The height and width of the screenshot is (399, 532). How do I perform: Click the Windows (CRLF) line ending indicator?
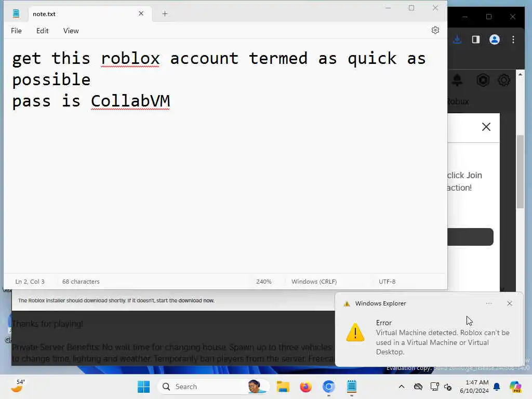pyautogui.click(x=314, y=282)
